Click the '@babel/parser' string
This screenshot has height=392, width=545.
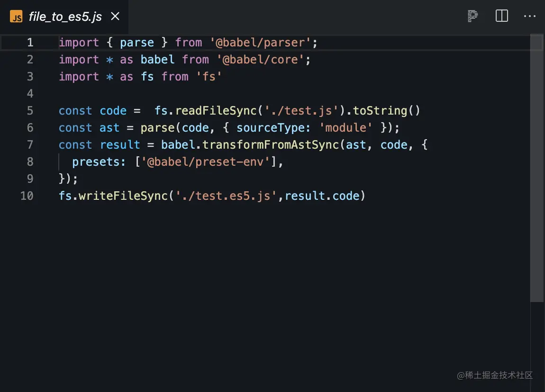(260, 42)
